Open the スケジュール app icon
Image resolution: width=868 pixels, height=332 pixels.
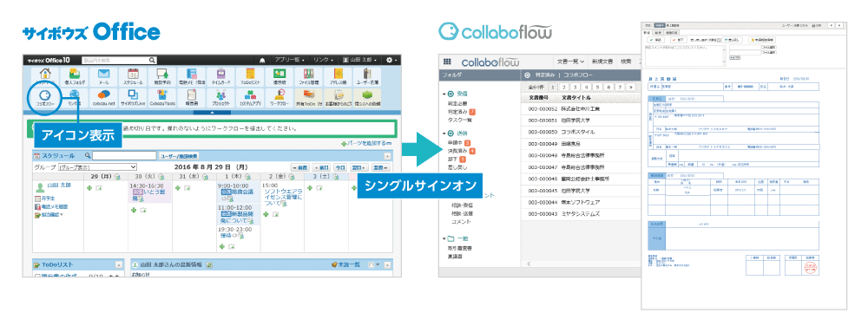point(132,77)
